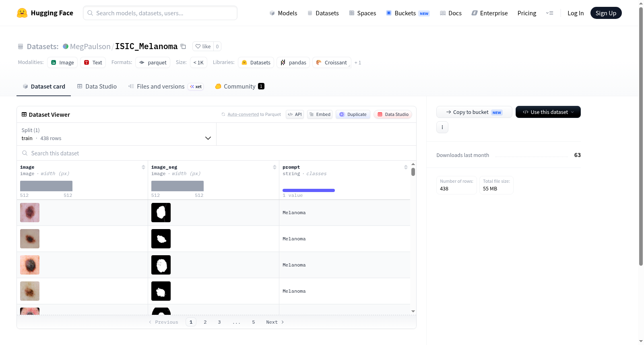The image size is (644, 345).
Task: Click the image width histogram bar
Action: click(x=46, y=186)
